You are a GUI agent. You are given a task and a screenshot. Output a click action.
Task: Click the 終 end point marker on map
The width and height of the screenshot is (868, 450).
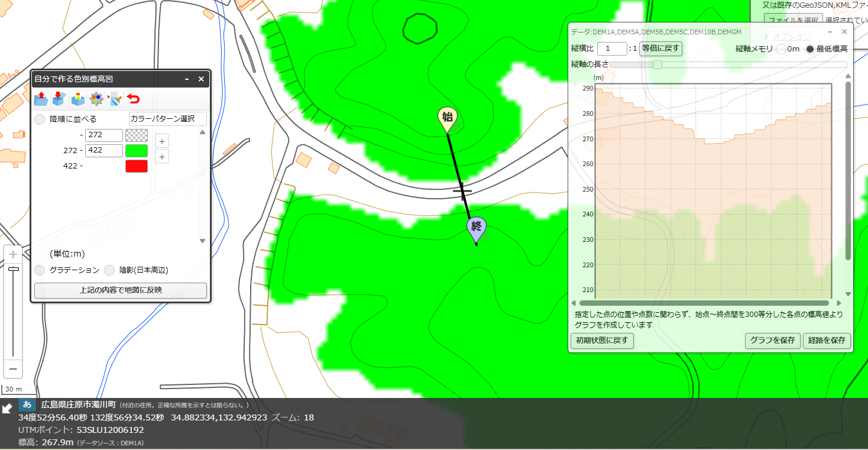coord(477,228)
